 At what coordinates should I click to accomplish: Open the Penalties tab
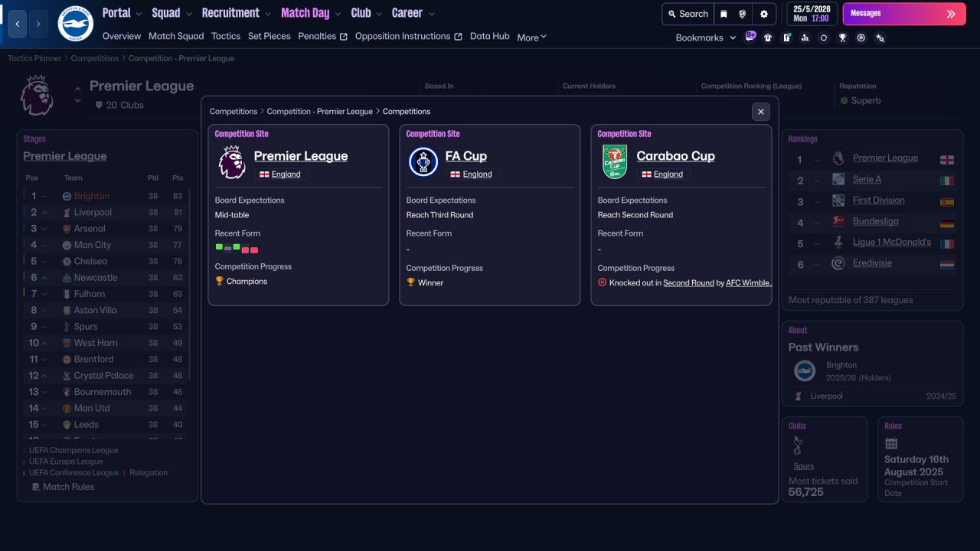pos(322,36)
